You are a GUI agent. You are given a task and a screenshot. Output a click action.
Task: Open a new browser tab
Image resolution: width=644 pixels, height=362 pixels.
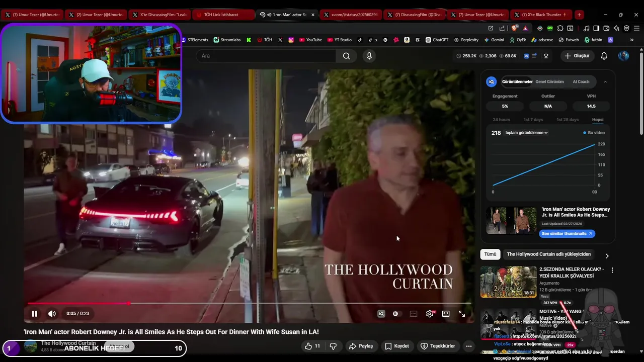(579, 15)
